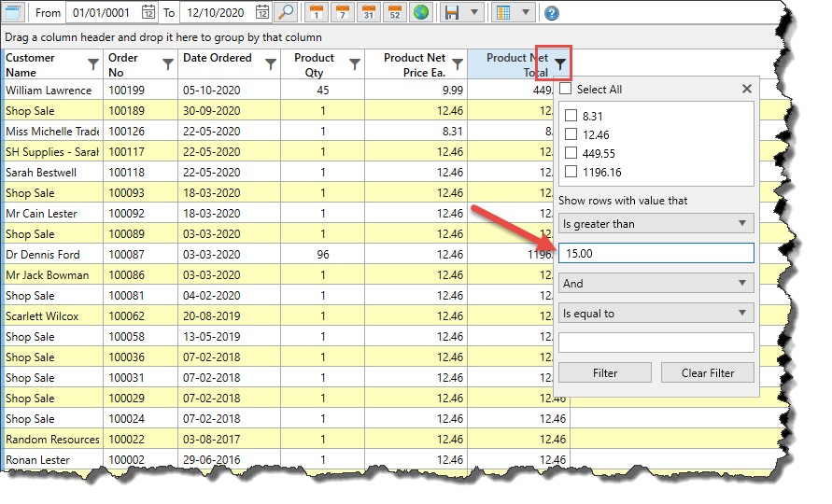Viewport: 832px width, 504px height.
Task: Open the 'And' logical operator dropdown
Action: (656, 284)
